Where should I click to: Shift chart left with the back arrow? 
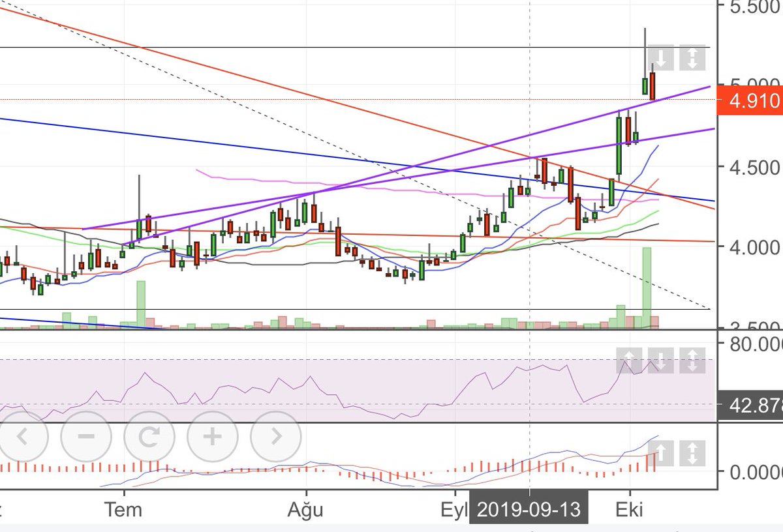pyautogui.click(x=23, y=436)
